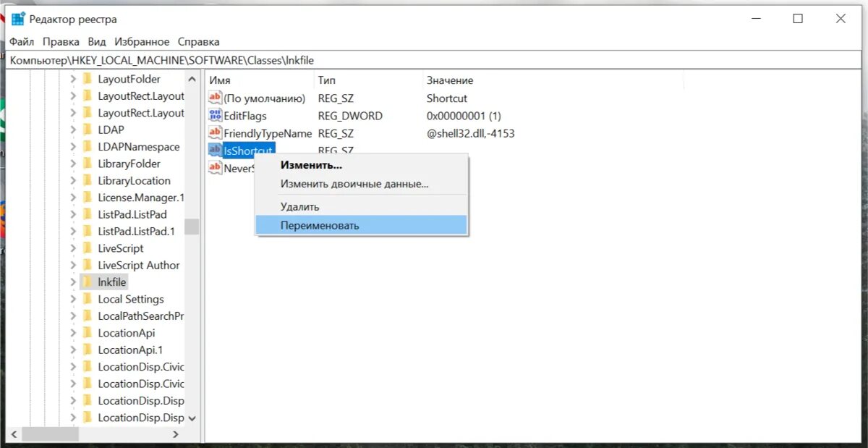Open the Вид menu
Image resolution: width=868 pixels, height=448 pixels.
(97, 42)
